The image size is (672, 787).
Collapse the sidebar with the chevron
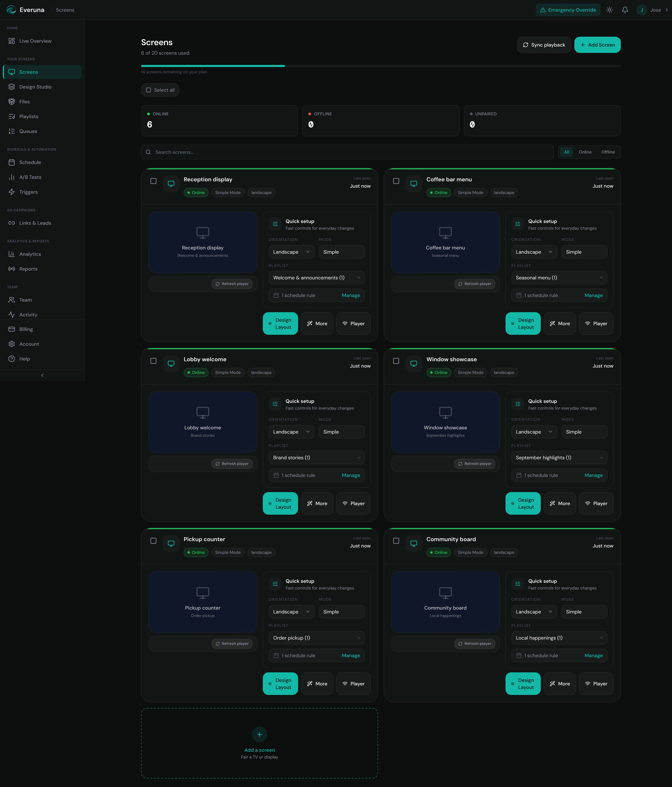pyautogui.click(x=42, y=375)
